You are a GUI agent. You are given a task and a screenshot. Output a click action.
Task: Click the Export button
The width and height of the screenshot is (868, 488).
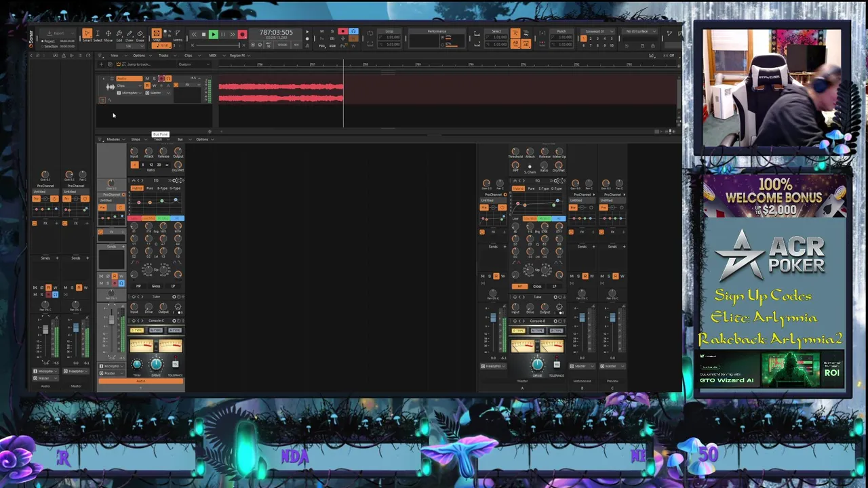58,33
